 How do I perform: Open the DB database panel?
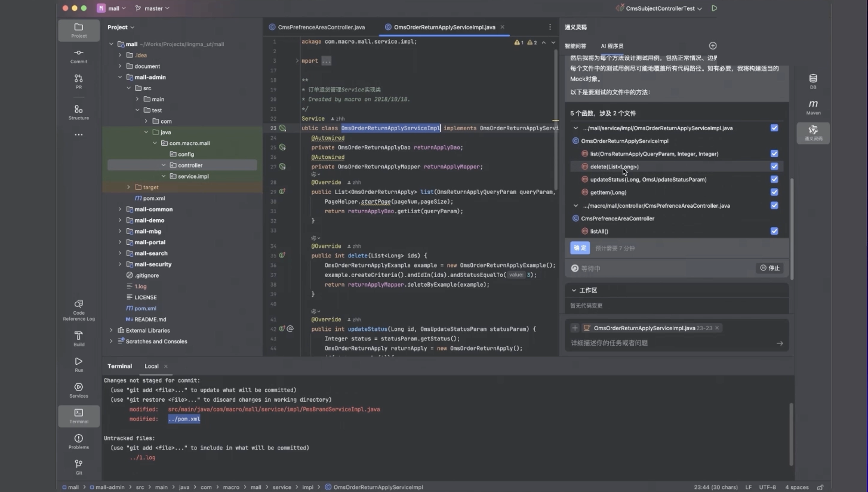[x=813, y=81]
